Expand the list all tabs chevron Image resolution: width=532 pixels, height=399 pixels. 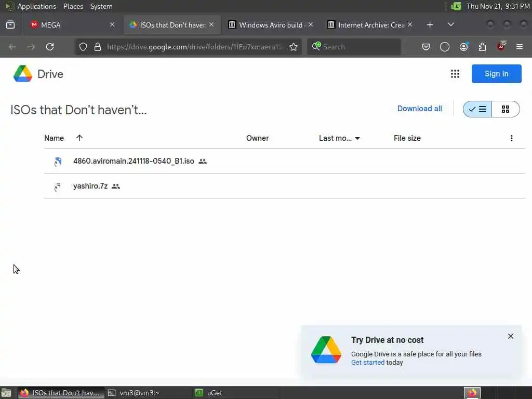450,25
